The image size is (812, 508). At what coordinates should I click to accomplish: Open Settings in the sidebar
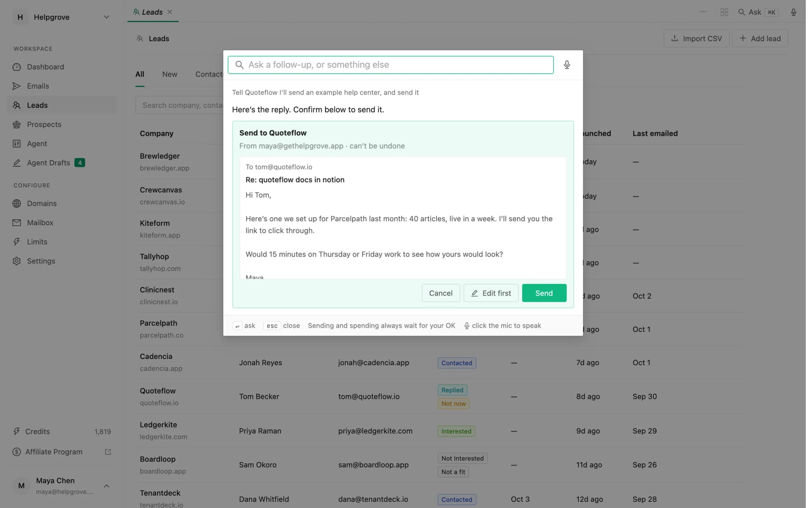62,261
